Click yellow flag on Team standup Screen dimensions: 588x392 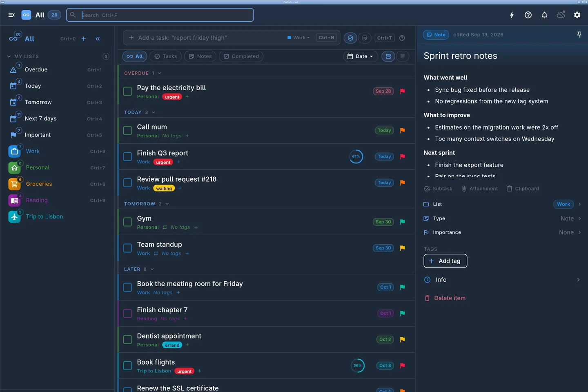point(403,248)
